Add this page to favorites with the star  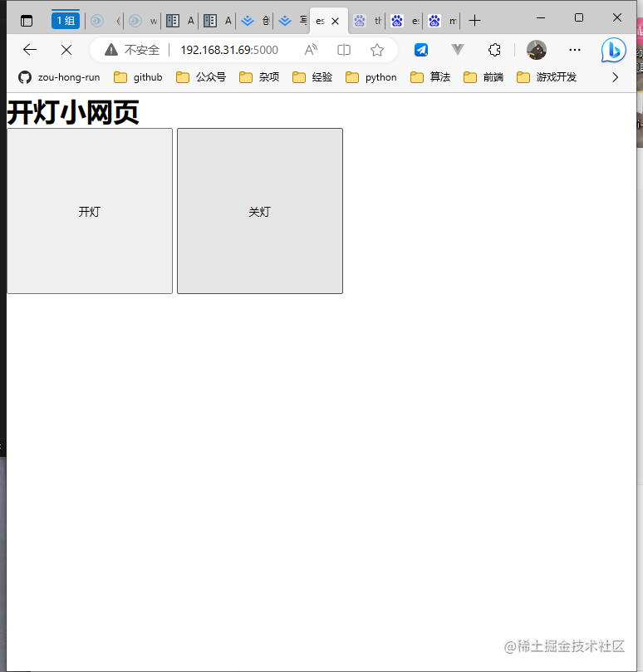[377, 50]
